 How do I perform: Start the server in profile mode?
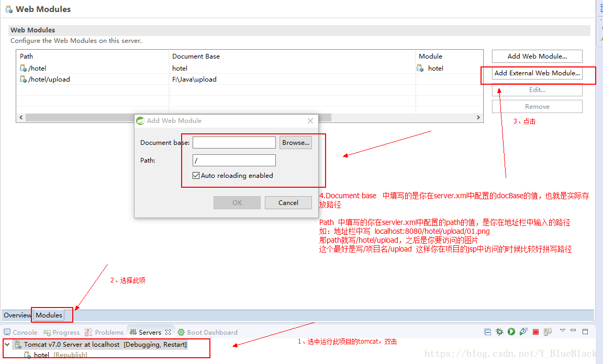(x=523, y=332)
